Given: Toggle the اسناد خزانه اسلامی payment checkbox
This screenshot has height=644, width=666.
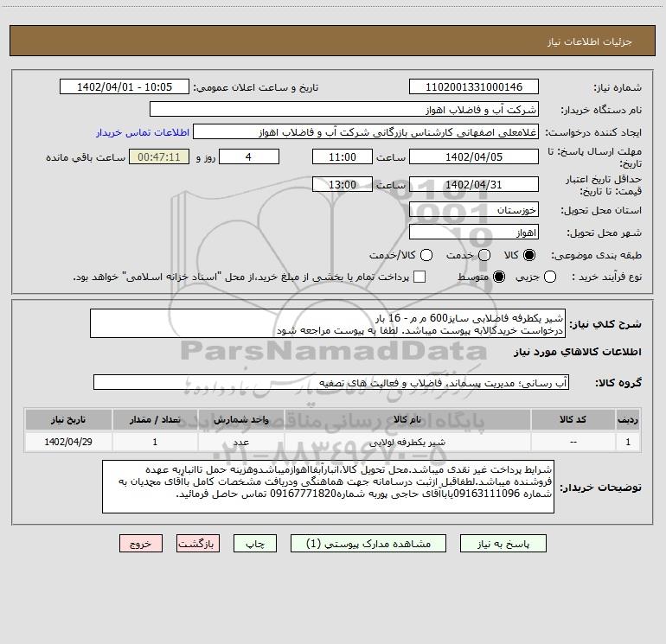Looking at the screenshot, I should click(x=419, y=277).
